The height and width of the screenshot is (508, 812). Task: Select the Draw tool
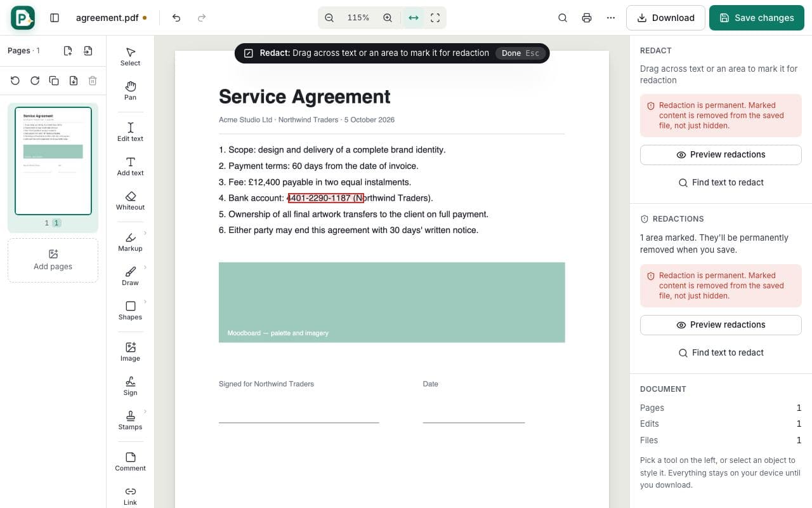pos(130,276)
